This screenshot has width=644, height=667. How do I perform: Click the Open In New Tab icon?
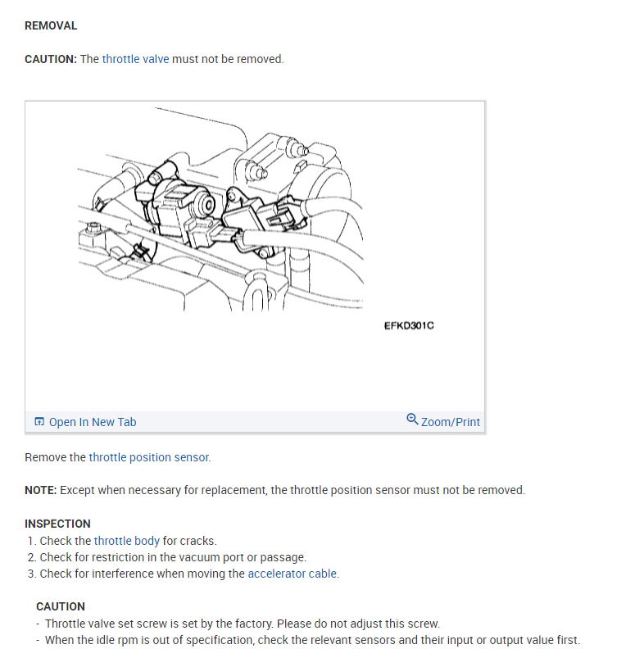pos(39,421)
